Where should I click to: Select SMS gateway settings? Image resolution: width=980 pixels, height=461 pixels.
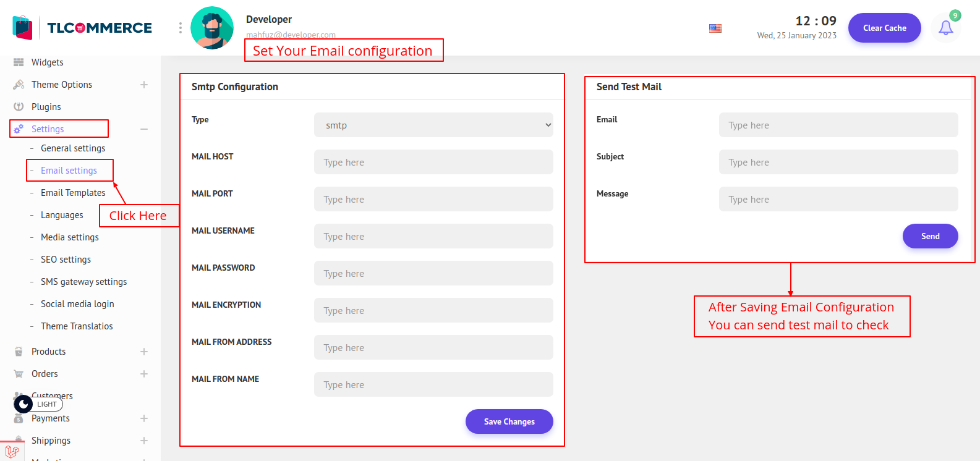(x=83, y=282)
